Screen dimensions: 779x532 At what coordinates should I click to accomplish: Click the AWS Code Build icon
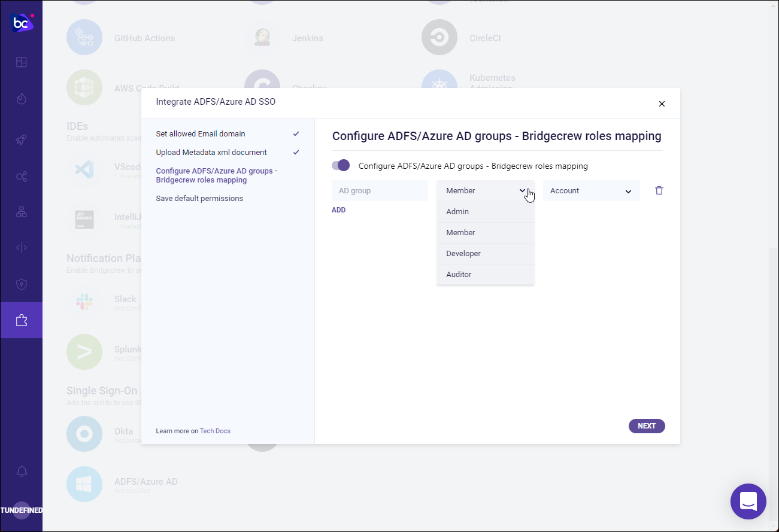(x=84, y=87)
